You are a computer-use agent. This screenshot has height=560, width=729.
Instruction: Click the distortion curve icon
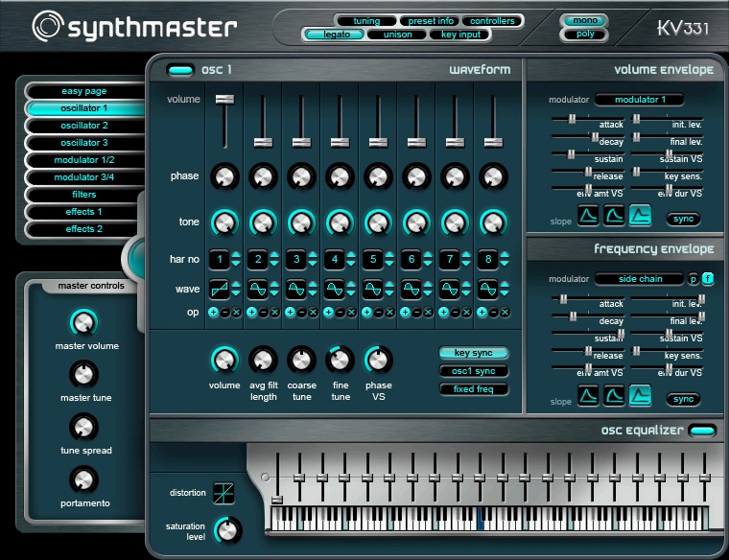click(223, 493)
